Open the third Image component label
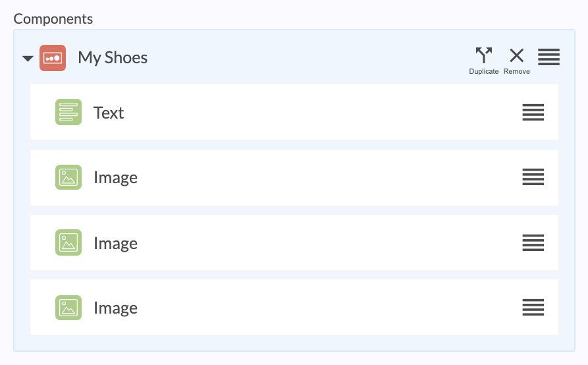This screenshot has width=588, height=365. 115,308
